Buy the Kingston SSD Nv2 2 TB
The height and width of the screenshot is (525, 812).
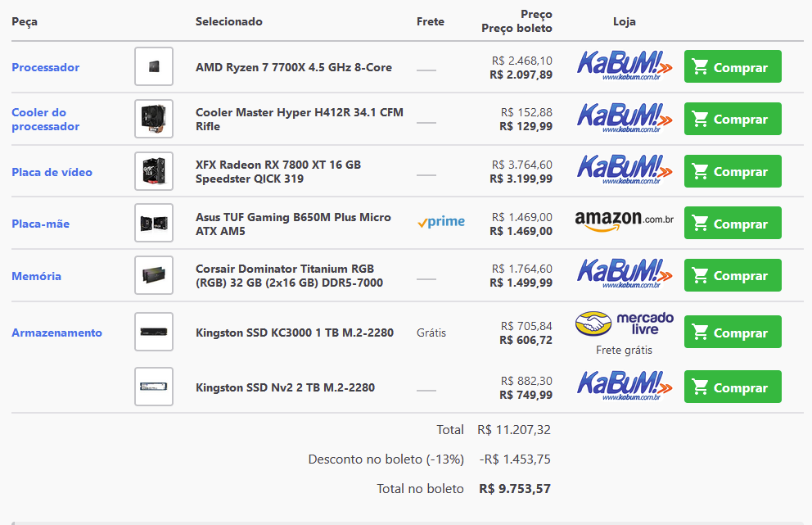point(733,387)
